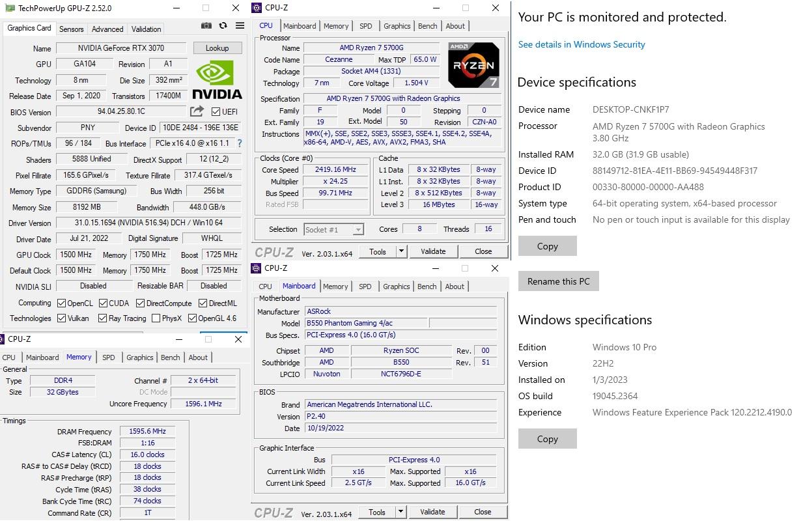
Task: Switch to Sensors tab in GPU-Z
Action: [71, 29]
